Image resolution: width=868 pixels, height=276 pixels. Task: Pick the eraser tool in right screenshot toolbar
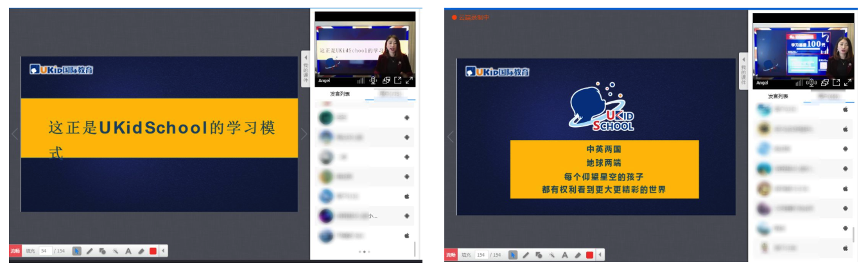pos(577,255)
